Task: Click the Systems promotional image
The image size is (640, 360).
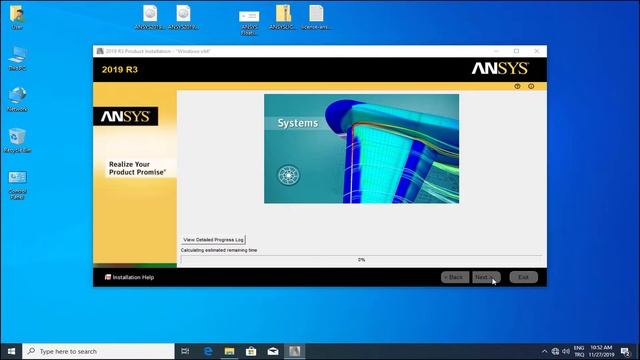Action: click(361, 149)
